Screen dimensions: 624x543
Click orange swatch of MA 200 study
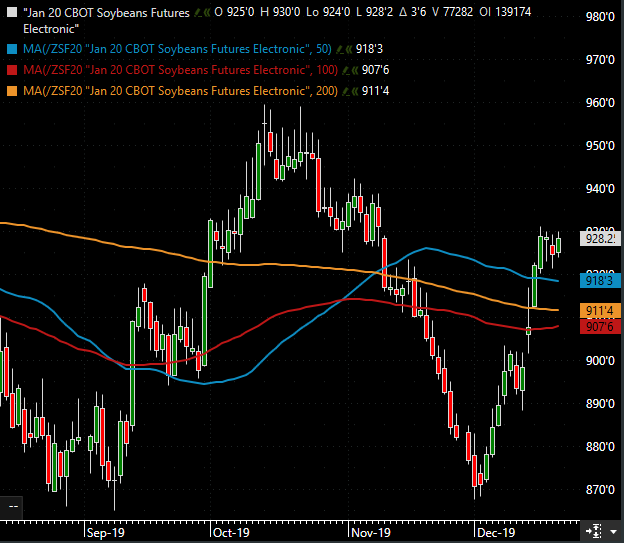tap(12, 91)
